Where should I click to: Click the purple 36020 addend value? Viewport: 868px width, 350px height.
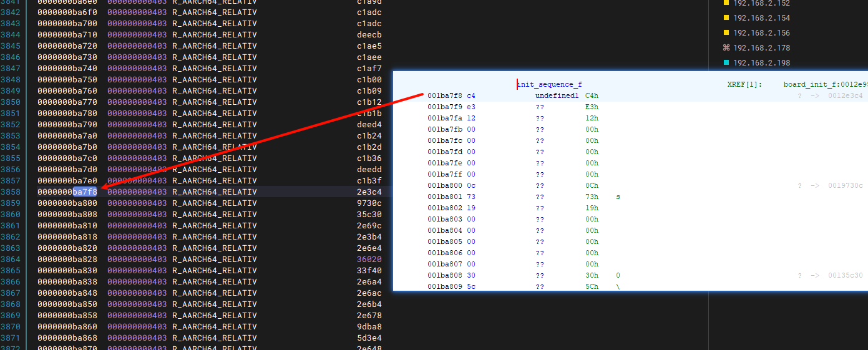369,260
